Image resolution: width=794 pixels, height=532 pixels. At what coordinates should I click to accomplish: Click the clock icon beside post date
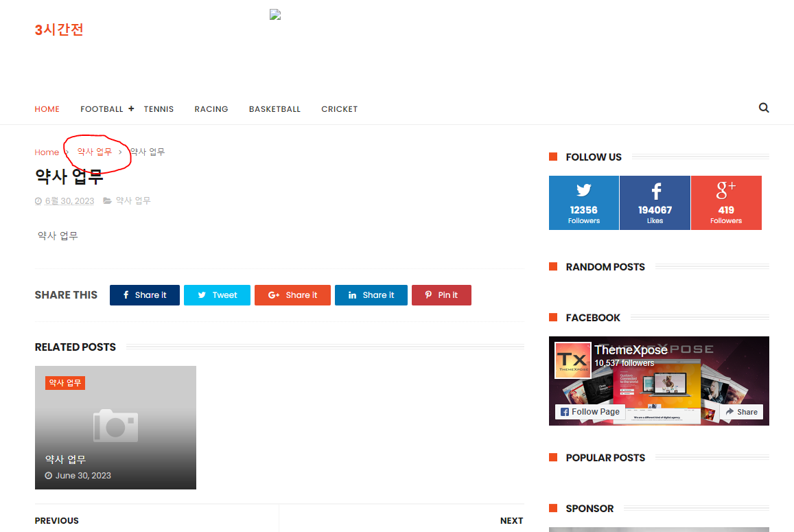[38, 201]
